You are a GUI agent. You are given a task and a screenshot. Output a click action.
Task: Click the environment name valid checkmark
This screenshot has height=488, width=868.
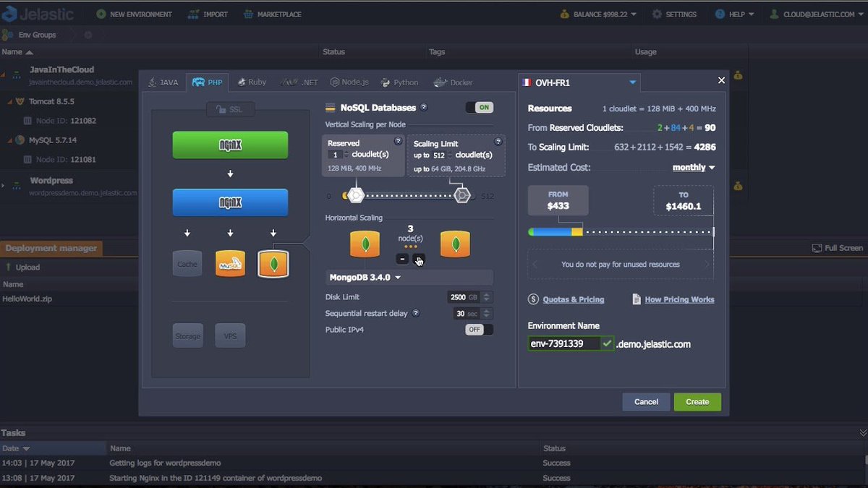point(607,343)
